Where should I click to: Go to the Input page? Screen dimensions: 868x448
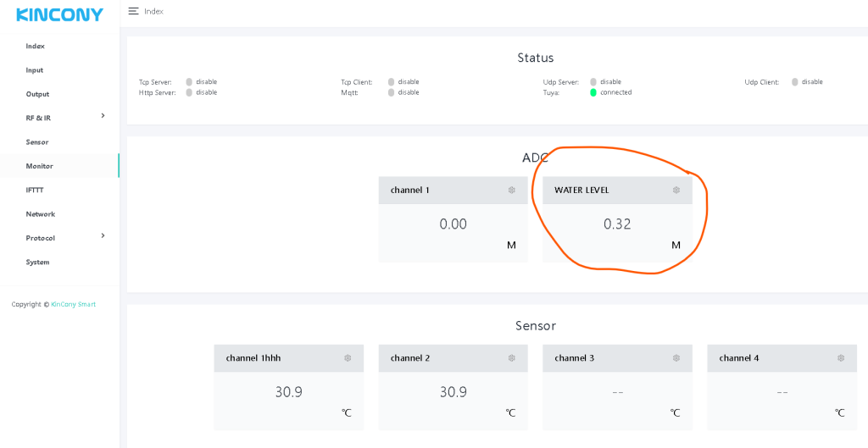point(34,70)
